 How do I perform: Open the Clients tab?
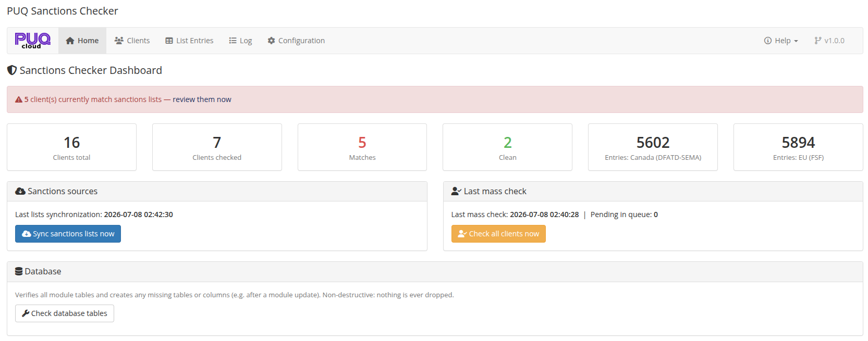132,41
